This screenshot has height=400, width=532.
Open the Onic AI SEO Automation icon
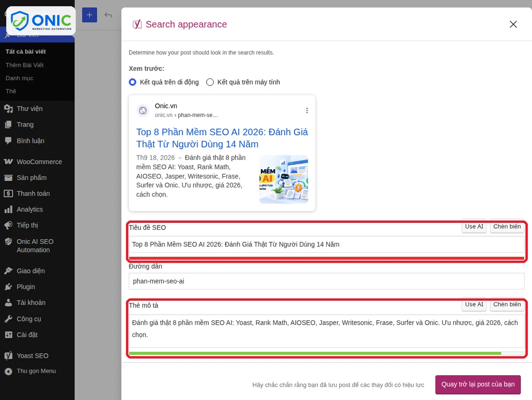point(8,241)
